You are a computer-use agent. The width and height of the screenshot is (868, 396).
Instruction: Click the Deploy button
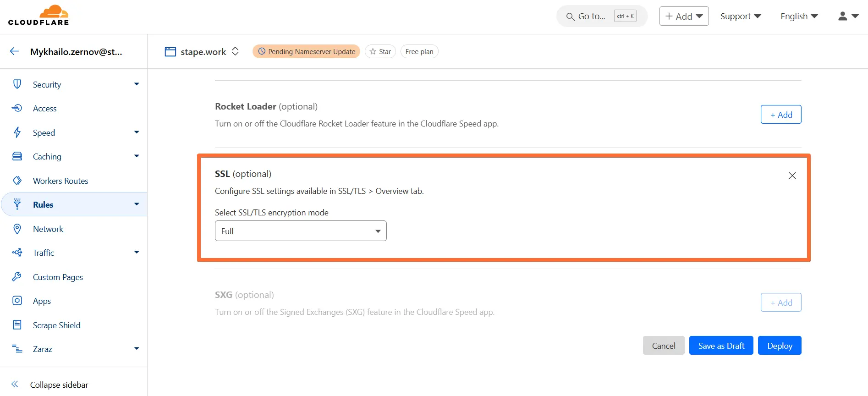780,346
